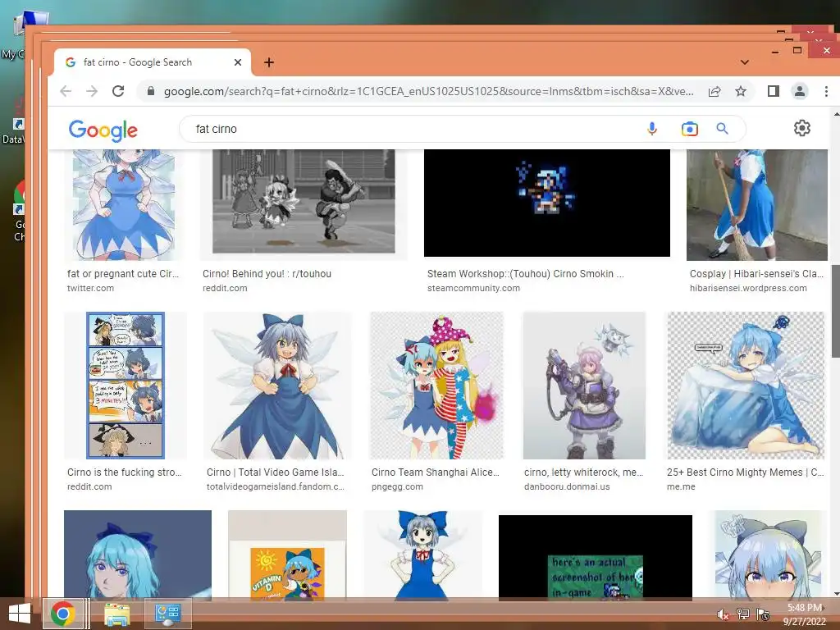The height and width of the screenshot is (630, 840).
Task: Click the pngegg.com source text
Action: 397,487
